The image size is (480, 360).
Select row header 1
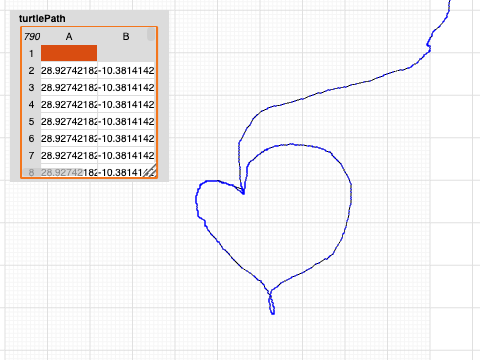point(31,53)
